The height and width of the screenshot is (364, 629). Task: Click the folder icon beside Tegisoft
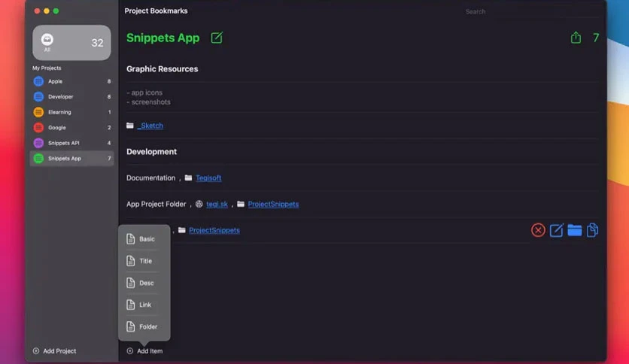(188, 177)
